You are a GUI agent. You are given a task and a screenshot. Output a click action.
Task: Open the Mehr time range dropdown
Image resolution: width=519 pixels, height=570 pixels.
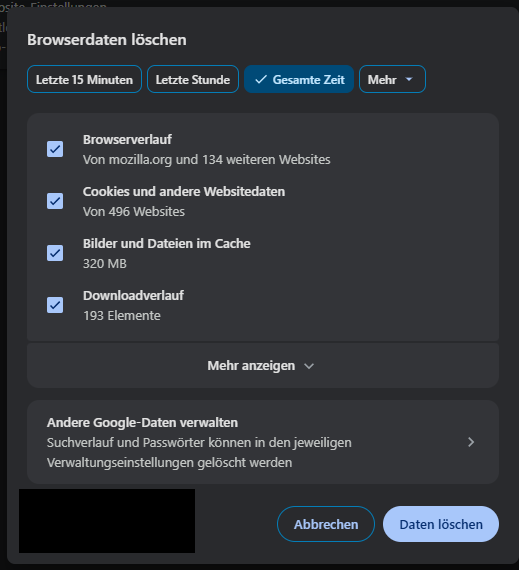click(x=392, y=79)
